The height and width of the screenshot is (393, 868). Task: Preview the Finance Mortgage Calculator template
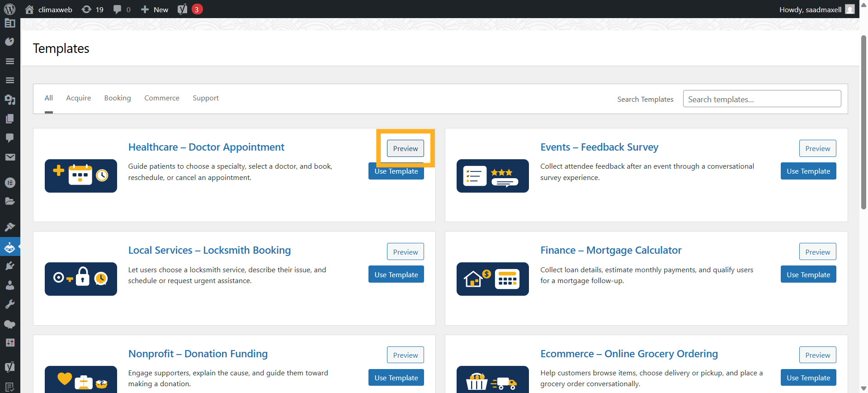click(817, 252)
